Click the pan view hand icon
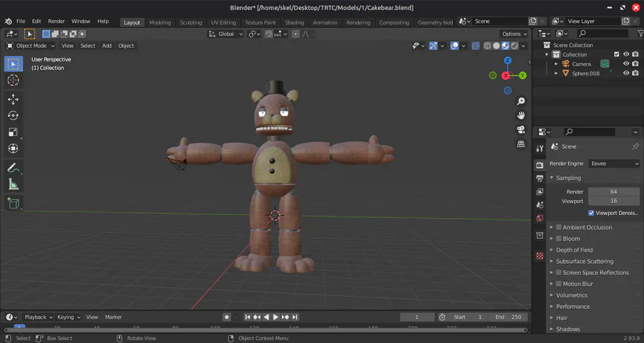The height and width of the screenshot is (343, 644). tap(521, 116)
